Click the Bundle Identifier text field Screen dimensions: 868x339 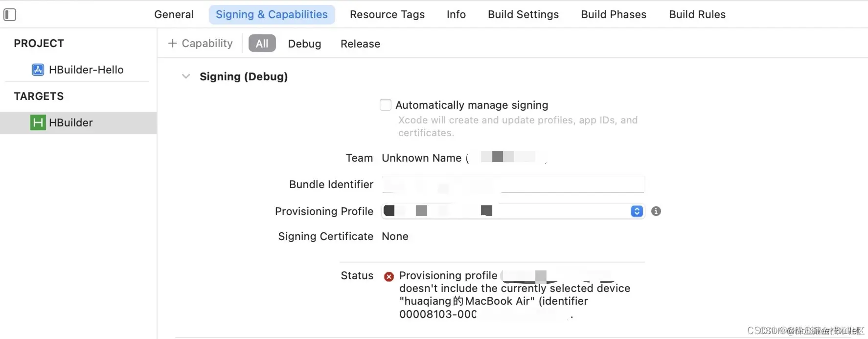tap(512, 185)
